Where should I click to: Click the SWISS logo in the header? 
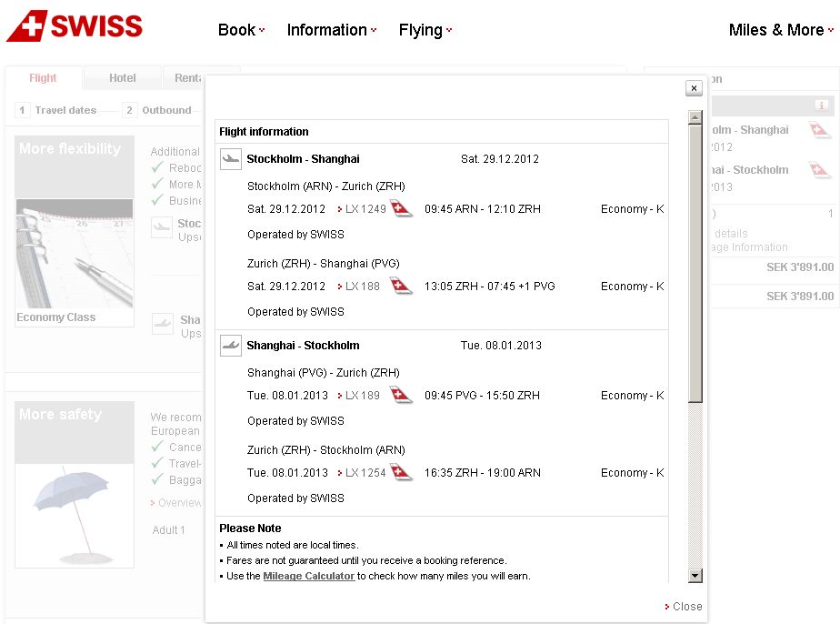tap(75, 26)
